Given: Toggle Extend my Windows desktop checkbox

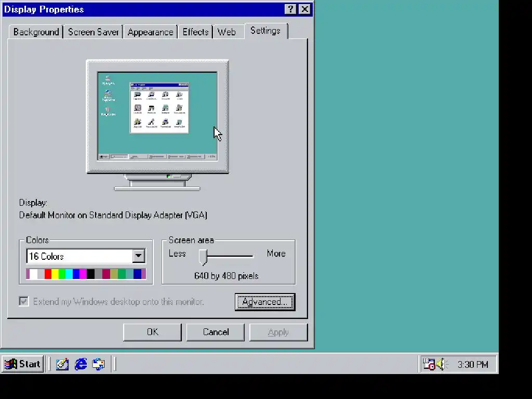Looking at the screenshot, I should [24, 301].
